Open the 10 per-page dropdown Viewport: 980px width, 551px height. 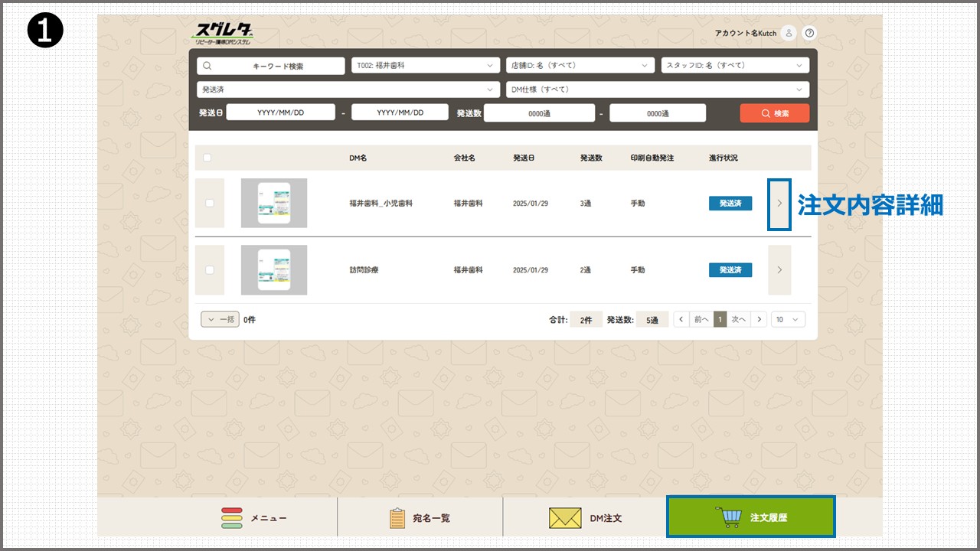pos(788,319)
